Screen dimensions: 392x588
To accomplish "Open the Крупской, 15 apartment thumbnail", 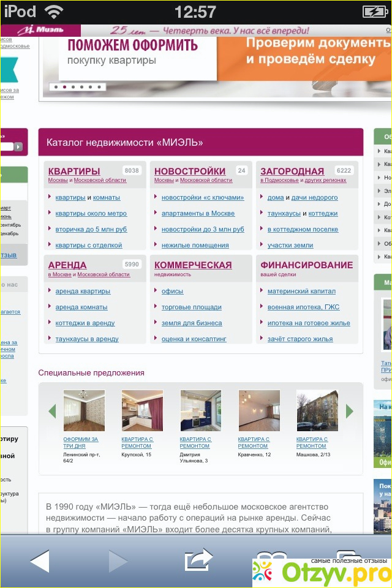I will coord(142,411).
